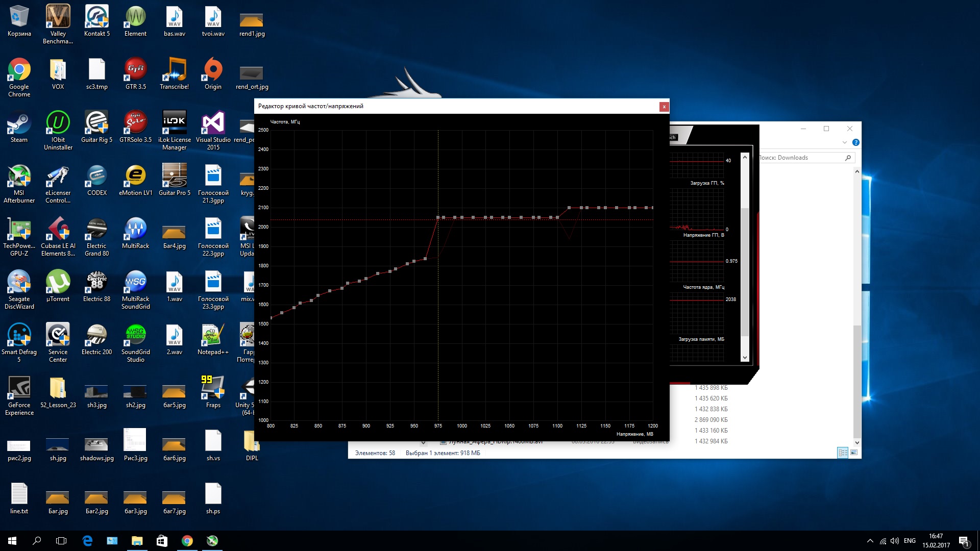This screenshot has height=551, width=980.
Task: Expand the Explorer ribbon chevron
Action: (845, 142)
